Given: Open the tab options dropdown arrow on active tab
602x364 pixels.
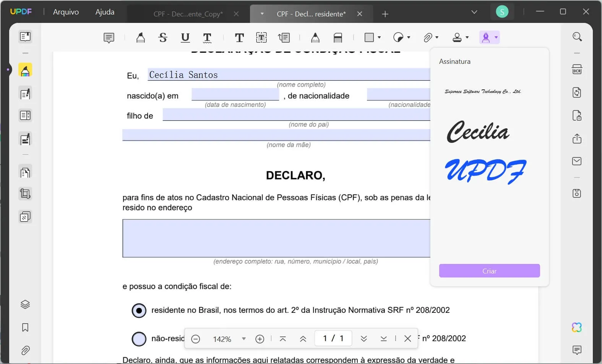Looking at the screenshot, I should pyautogui.click(x=262, y=14).
